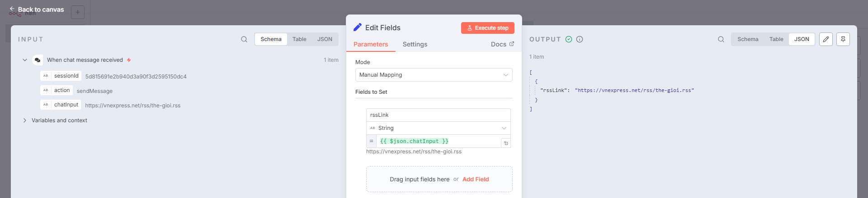Click the expression editor icon beside chatInput
The image size is (868, 198).
(x=506, y=143)
